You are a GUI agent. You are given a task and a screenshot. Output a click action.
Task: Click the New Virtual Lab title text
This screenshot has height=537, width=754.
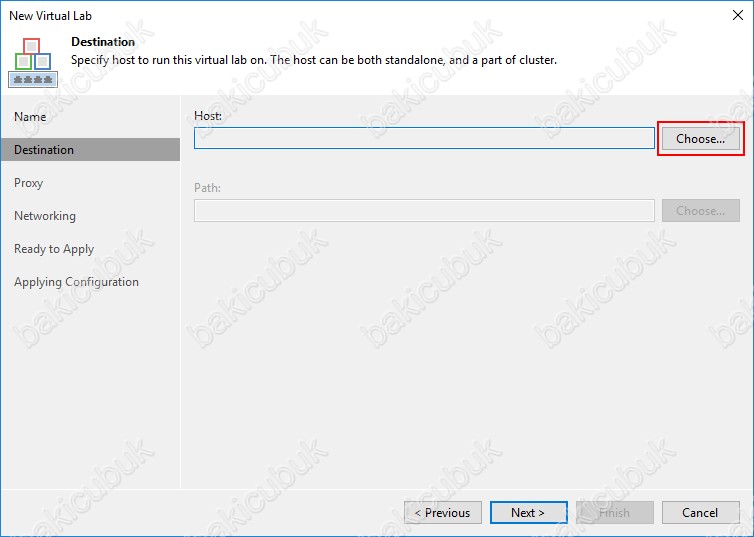(50, 16)
